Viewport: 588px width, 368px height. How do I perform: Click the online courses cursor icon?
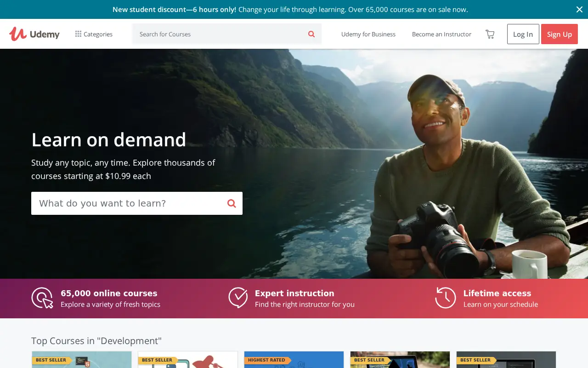pos(42,298)
